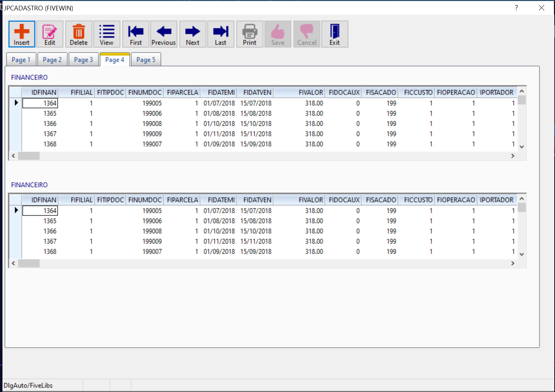Click the help question mark in title bar
This screenshot has height=392, width=555.
516,8
